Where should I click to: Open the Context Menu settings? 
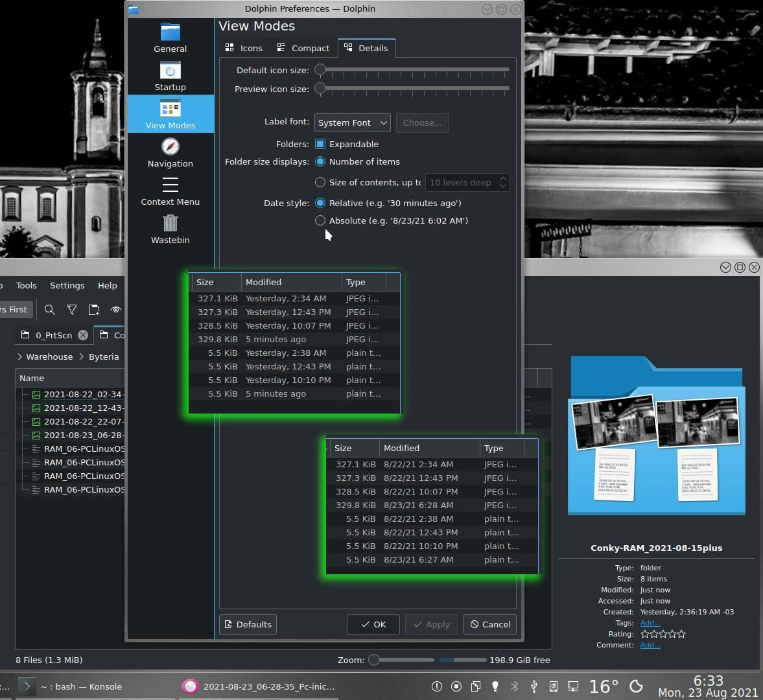point(170,191)
